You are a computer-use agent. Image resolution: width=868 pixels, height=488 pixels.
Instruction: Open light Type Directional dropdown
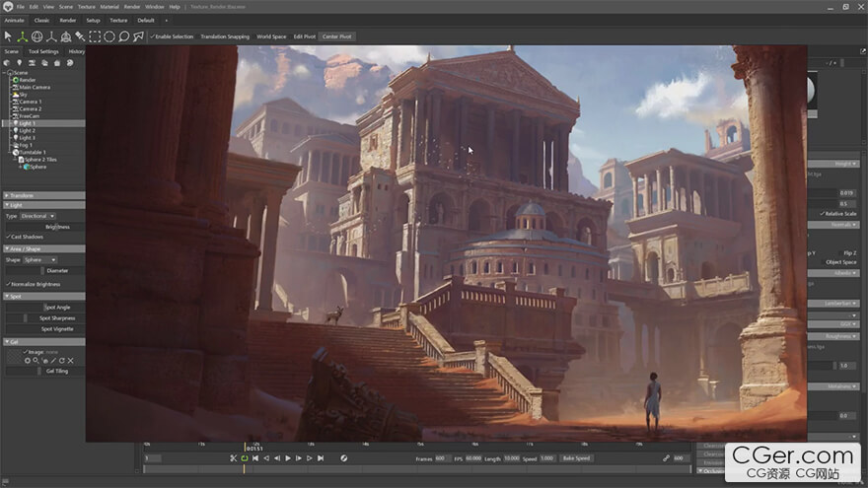[37, 216]
